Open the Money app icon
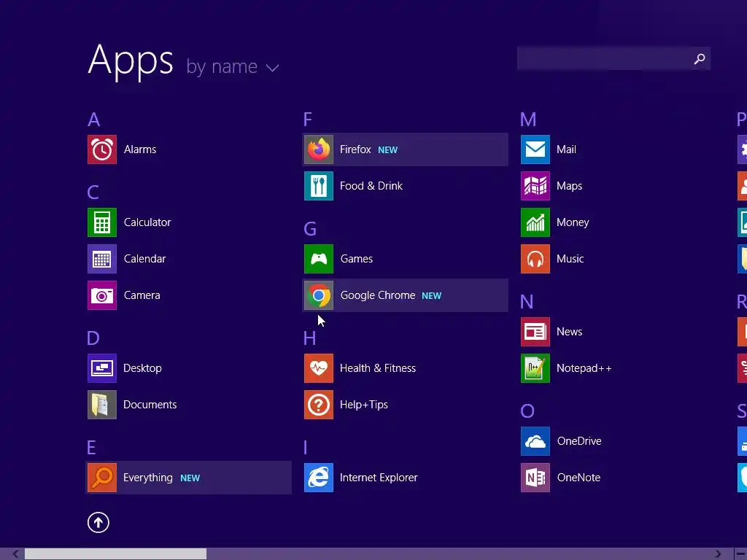The width and height of the screenshot is (747, 560). click(x=535, y=222)
